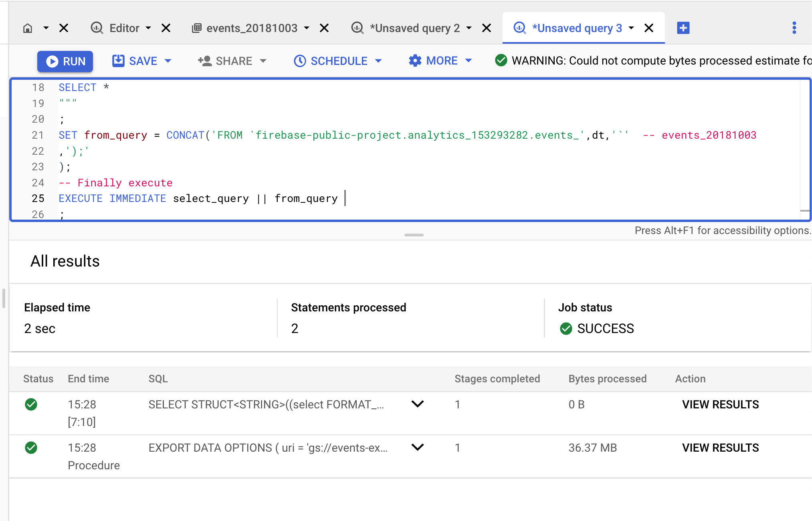View results for the EXPORT DATA statement
812x521 pixels.
tap(720, 448)
